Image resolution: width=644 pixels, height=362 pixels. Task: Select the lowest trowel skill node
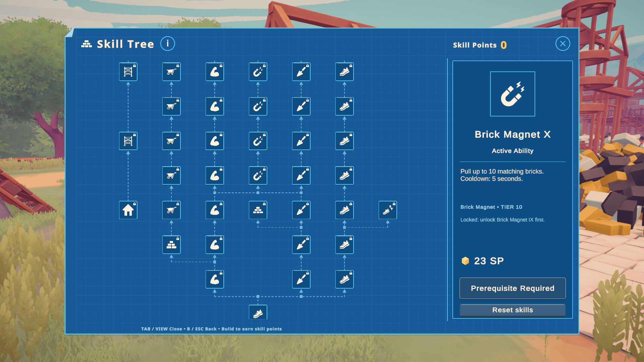[x=301, y=279]
